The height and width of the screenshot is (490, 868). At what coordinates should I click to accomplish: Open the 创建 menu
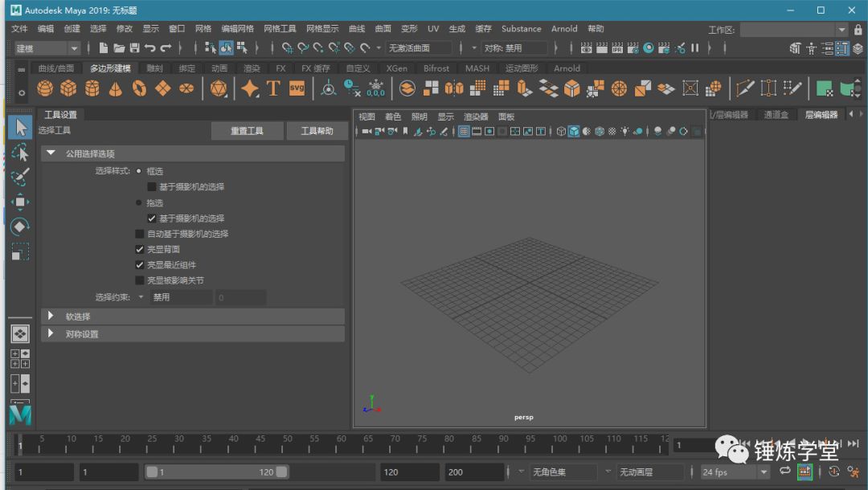click(x=72, y=29)
